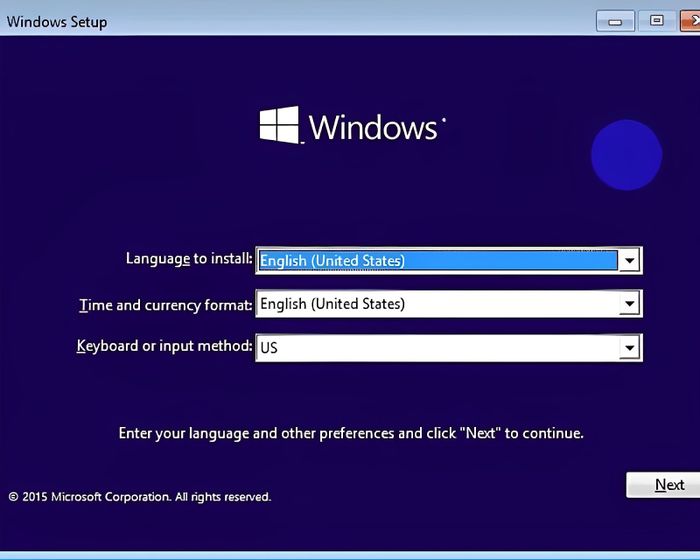Click the Windows Setup title text
This screenshot has width=700, height=560.
click(x=57, y=22)
